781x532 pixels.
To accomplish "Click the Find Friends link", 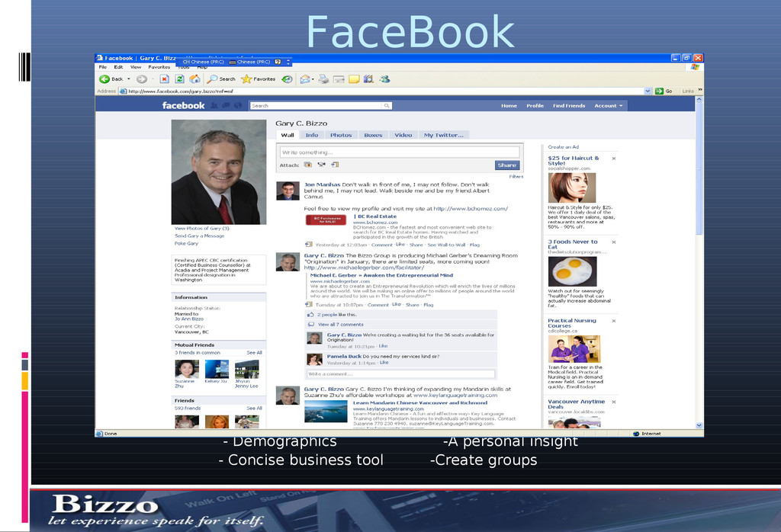I will 569,105.
